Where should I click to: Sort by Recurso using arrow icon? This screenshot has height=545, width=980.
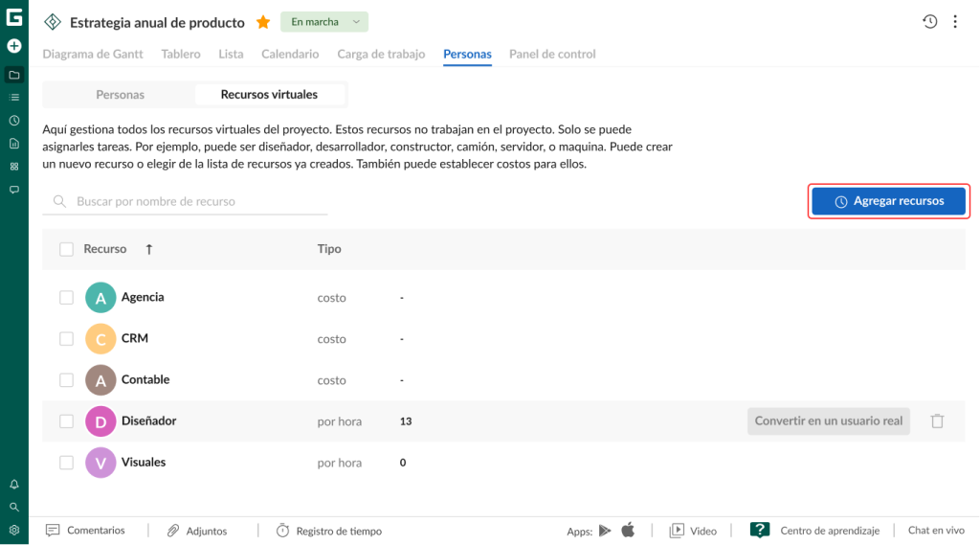tap(148, 249)
